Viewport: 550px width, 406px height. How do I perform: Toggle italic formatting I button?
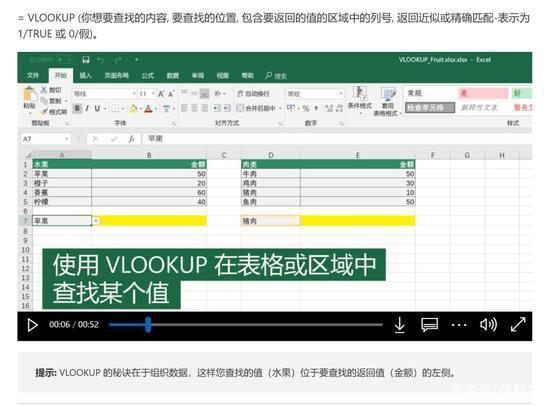(x=87, y=108)
